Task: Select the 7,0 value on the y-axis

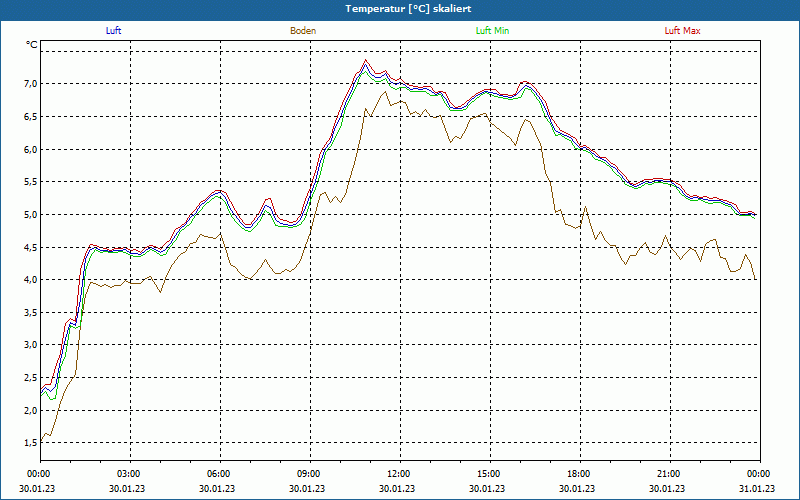Action: [x=30, y=84]
